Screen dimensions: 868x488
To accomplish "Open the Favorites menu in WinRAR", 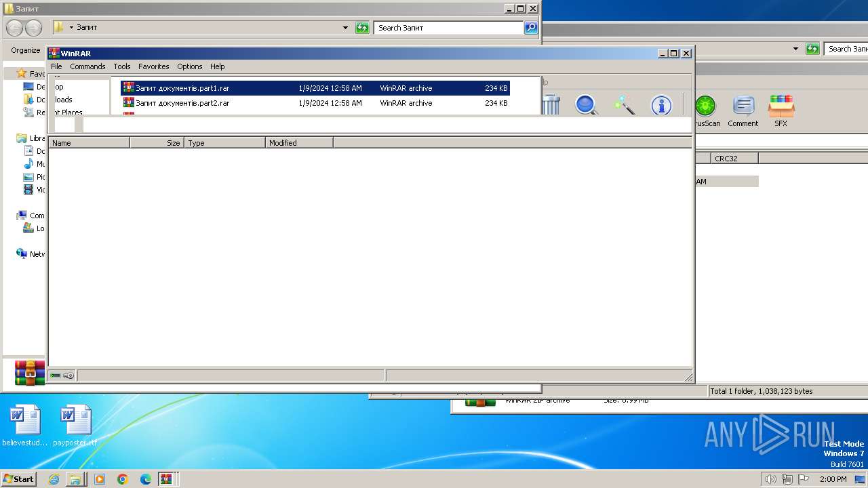I will 154,66.
